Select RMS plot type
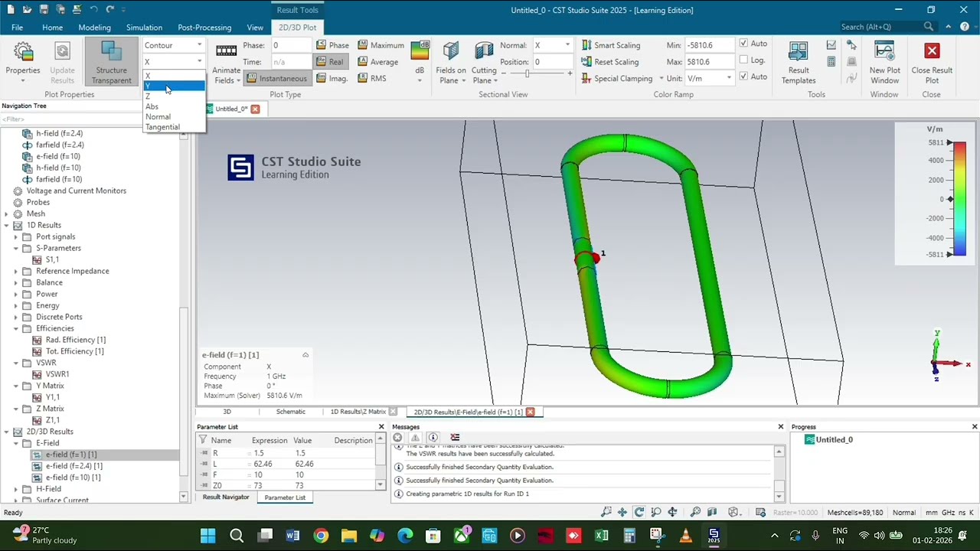 coord(372,79)
